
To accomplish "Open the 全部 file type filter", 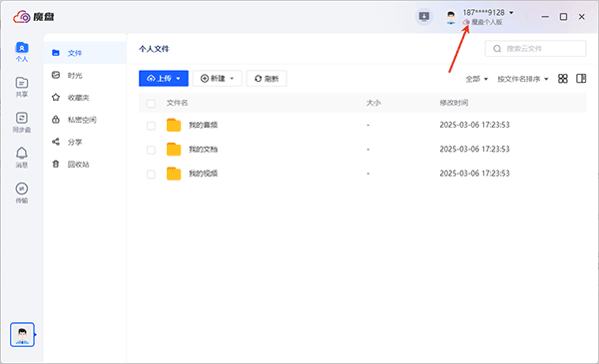I will [x=477, y=79].
